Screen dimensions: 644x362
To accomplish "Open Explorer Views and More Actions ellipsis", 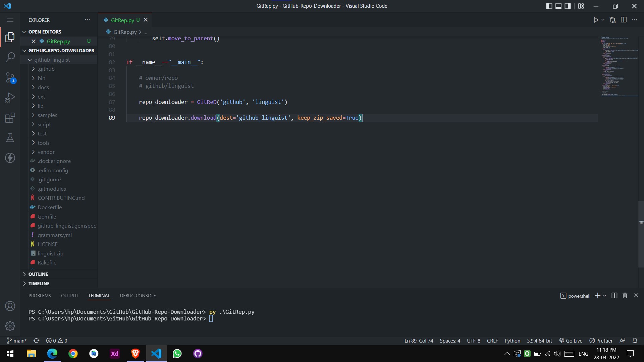I will point(88,20).
